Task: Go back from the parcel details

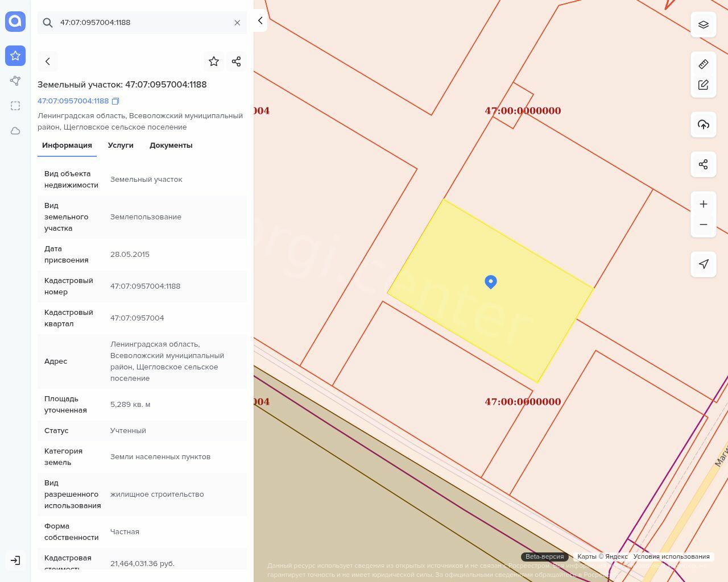Action: coord(48,61)
